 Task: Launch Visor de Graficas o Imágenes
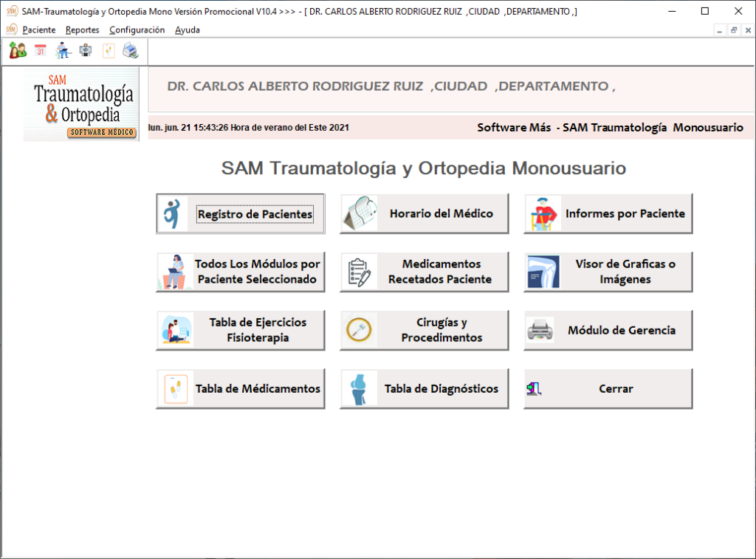point(608,272)
